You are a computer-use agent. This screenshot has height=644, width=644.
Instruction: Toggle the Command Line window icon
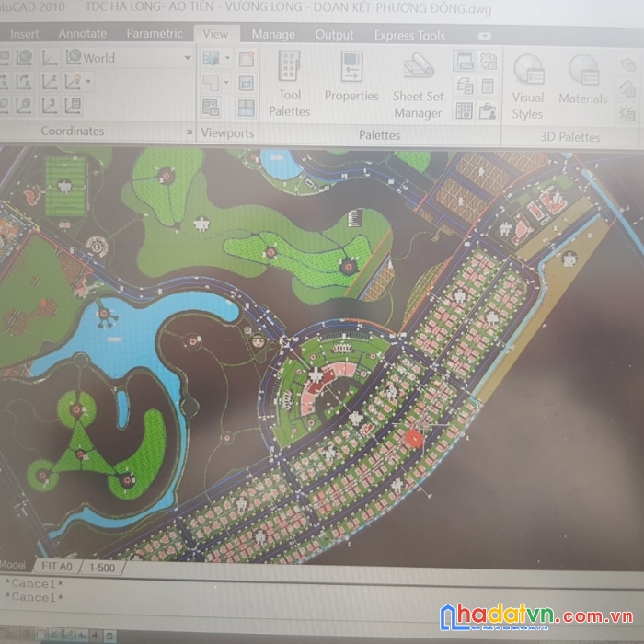click(465, 62)
